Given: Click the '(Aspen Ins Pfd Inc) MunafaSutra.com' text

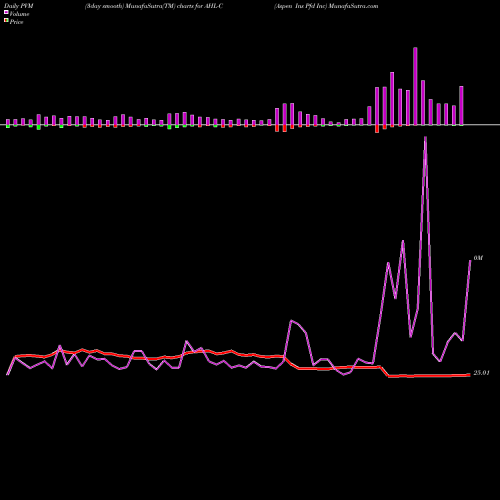Looking at the screenshot, I should [326, 6].
